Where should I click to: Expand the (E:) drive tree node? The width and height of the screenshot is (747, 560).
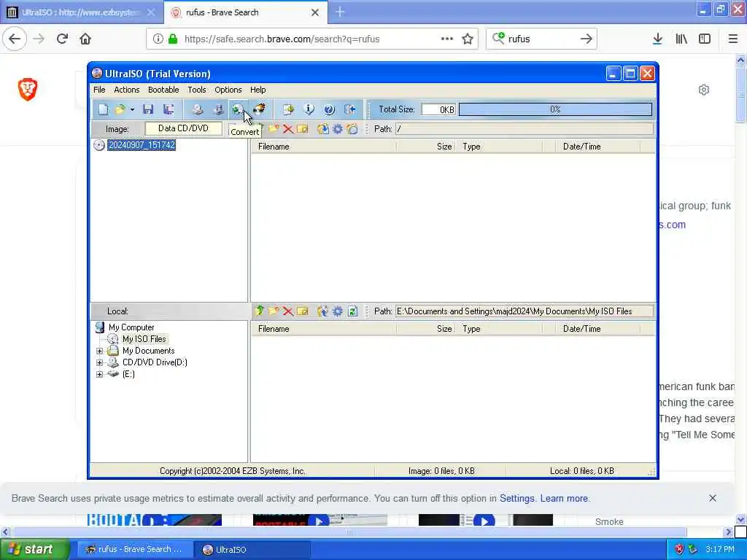(x=99, y=374)
